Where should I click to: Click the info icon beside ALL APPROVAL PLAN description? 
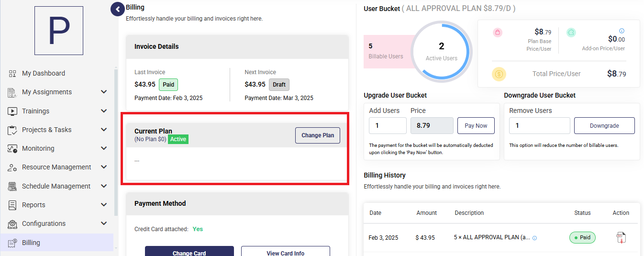534,238
